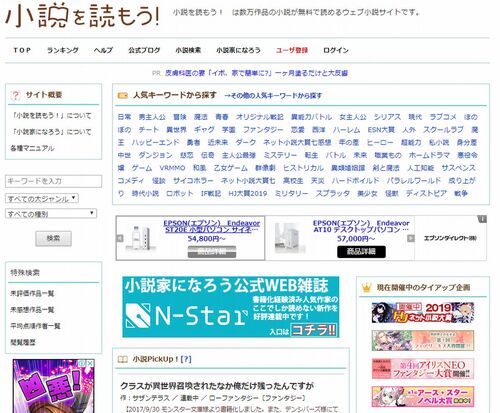Viewport: 500px width, 413px height.
Task: Open 平均点順作者一覧 under 特殊検索
Action: 35,326
